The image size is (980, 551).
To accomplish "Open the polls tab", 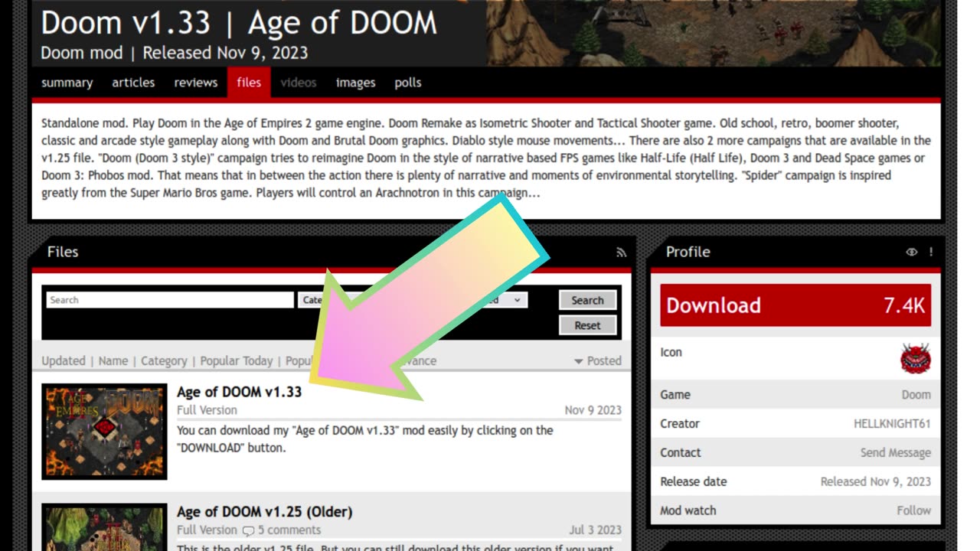I will 408,83.
